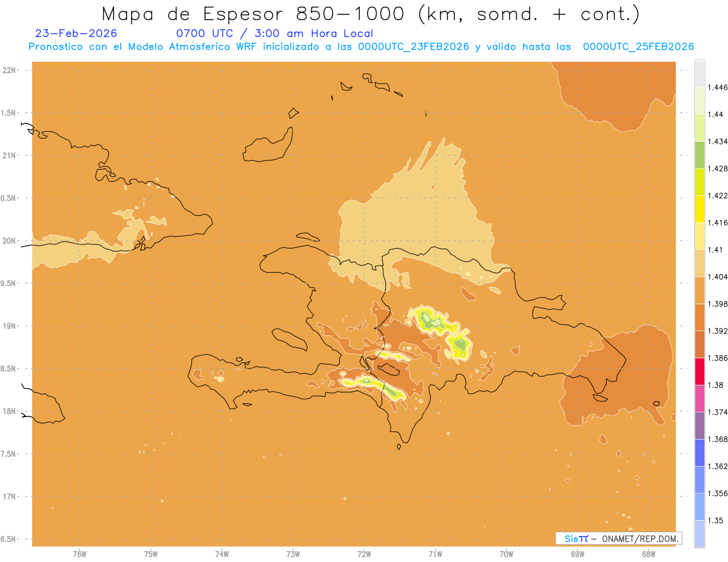Pick the purple legend swatch between 1.374 and 1.368
The height and width of the screenshot is (562, 728).
699,426
